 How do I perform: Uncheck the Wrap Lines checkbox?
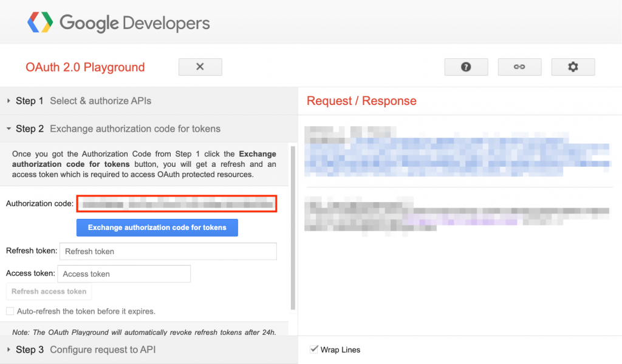pos(314,349)
